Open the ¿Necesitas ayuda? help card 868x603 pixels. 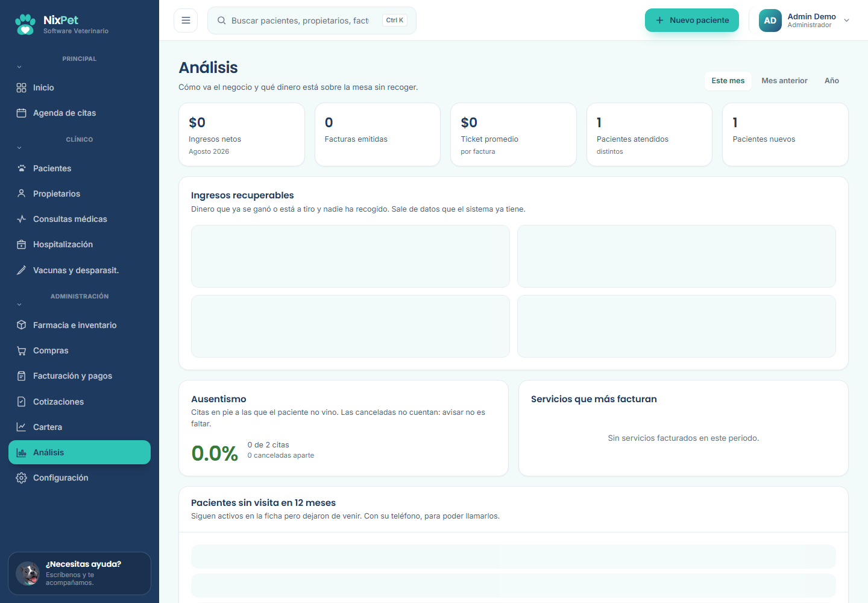pyautogui.click(x=80, y=573)
